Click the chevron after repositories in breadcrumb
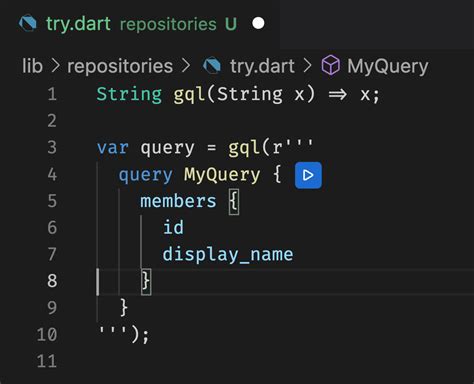The width and height of the screenshot is (474, 384). click(x=186, y=66)
